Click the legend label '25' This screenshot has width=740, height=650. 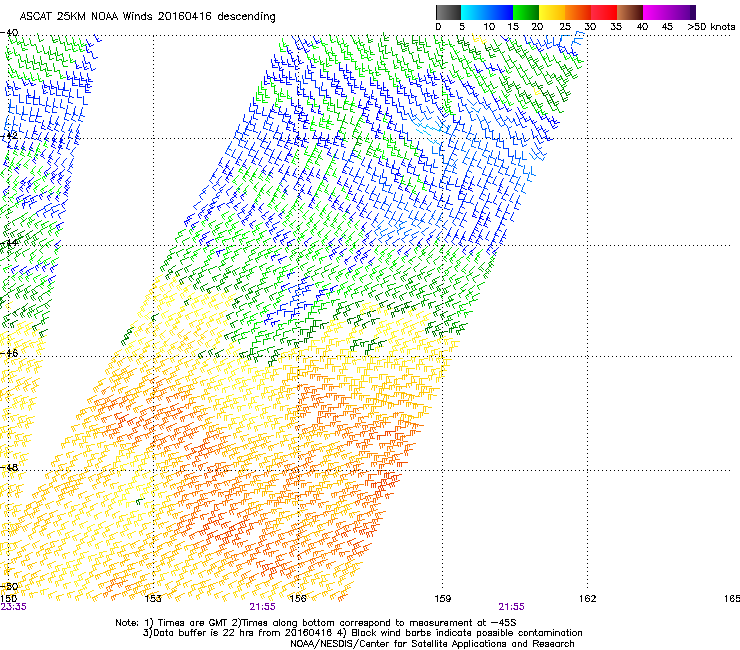pos(565,27)
